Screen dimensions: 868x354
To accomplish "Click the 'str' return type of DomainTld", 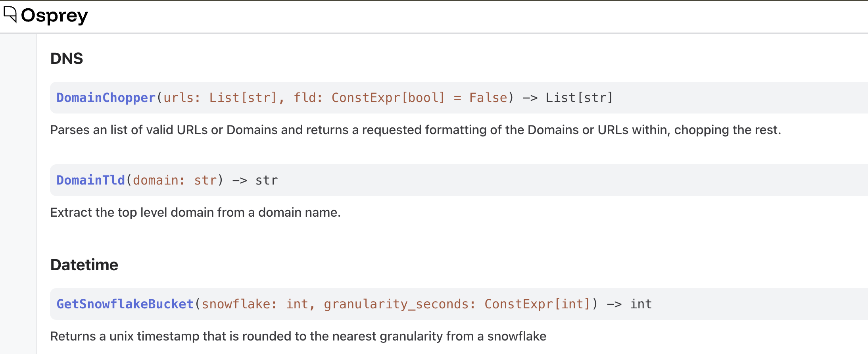I will (267, 180).
